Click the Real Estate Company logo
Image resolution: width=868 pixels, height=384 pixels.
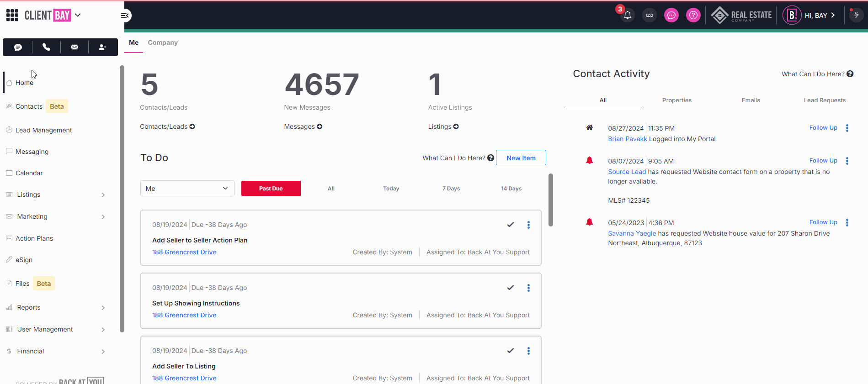(x=741, y=15)
